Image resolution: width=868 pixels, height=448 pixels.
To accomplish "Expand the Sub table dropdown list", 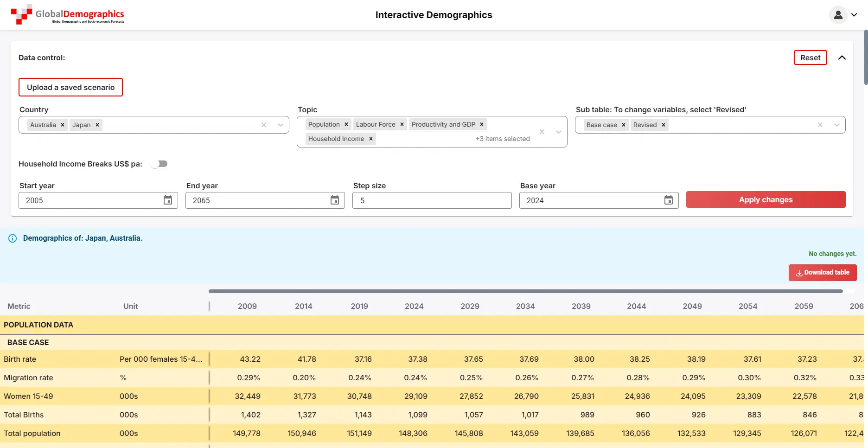I will [837, 125].
